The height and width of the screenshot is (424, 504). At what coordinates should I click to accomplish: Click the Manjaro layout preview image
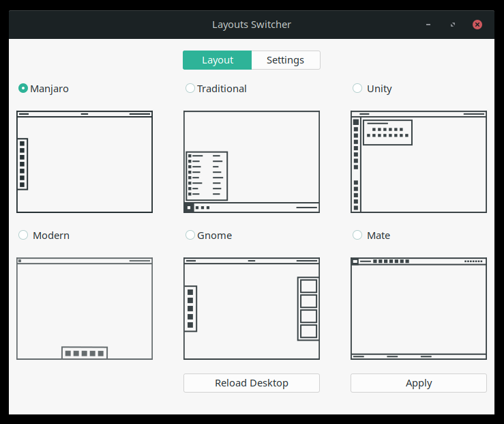85,162
